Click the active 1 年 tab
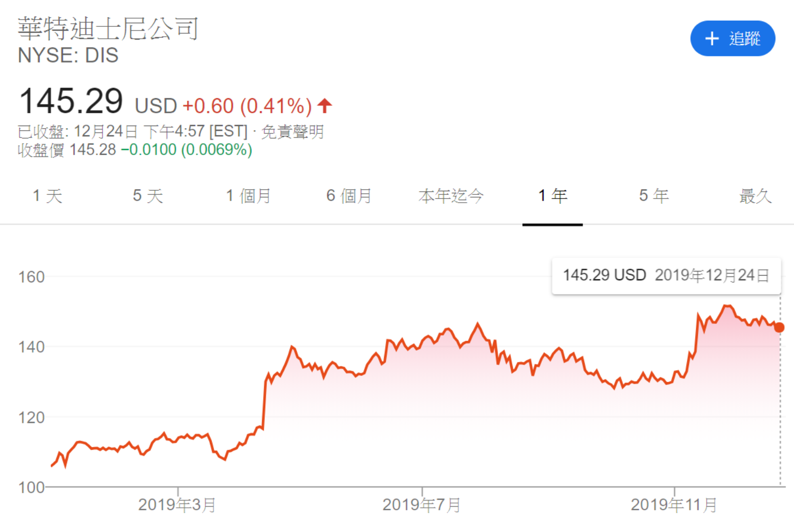794x532 pixels. [553, 196]
